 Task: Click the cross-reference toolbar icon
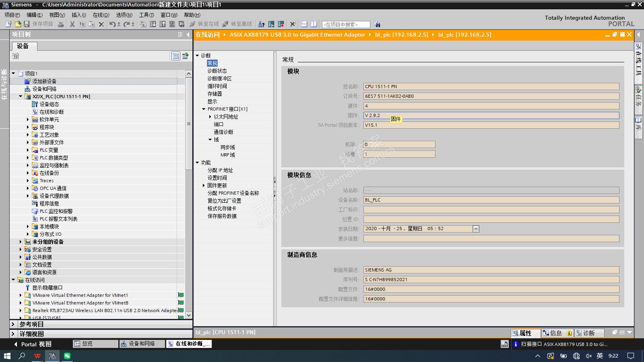(x=293, y=24)
